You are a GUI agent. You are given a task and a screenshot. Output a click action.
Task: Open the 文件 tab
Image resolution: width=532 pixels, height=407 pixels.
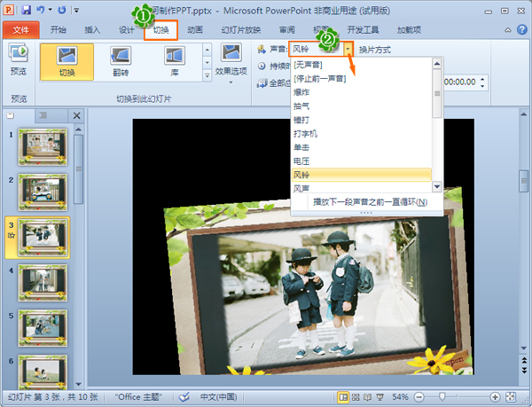coord(21,30)
